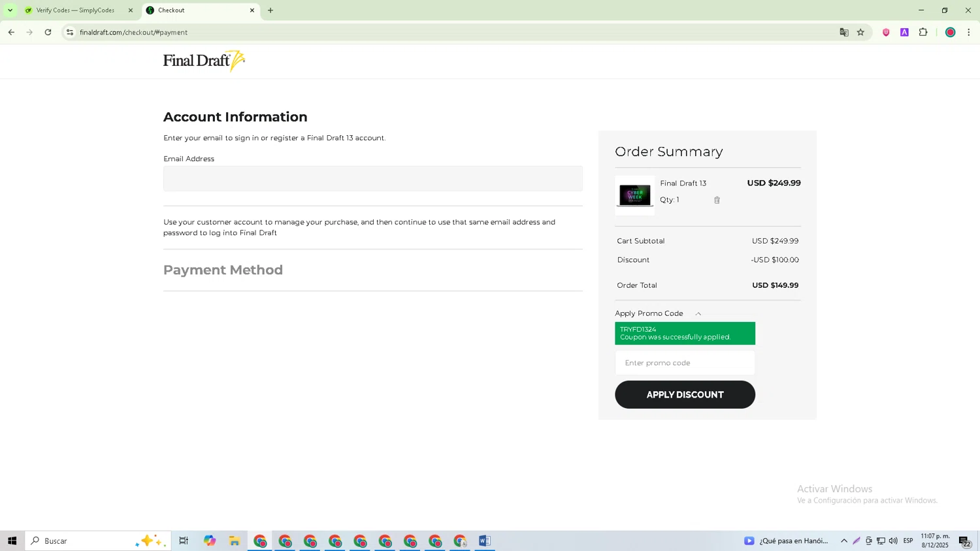The height and width of the screenshot is (551, 980).
Task: Click the APPLY DISCOUNT button
Action: click(685, 395)
